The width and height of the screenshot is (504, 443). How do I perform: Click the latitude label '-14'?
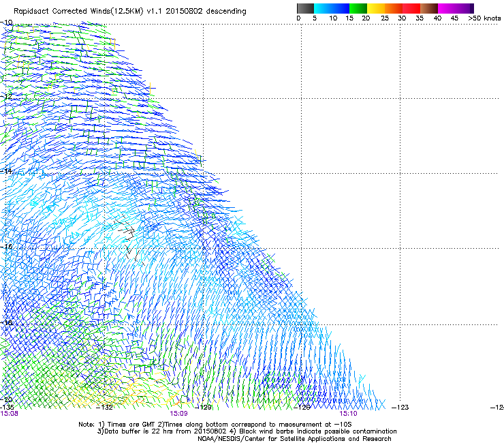click(6, 171)
